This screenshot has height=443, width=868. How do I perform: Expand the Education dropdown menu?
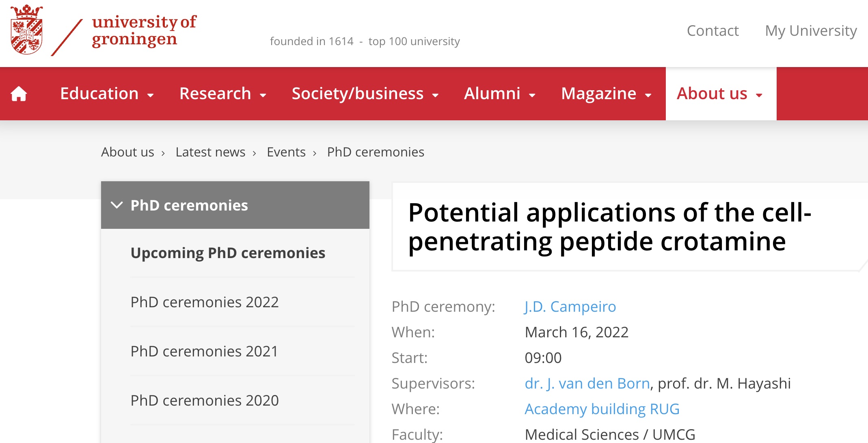click(107, 93)
